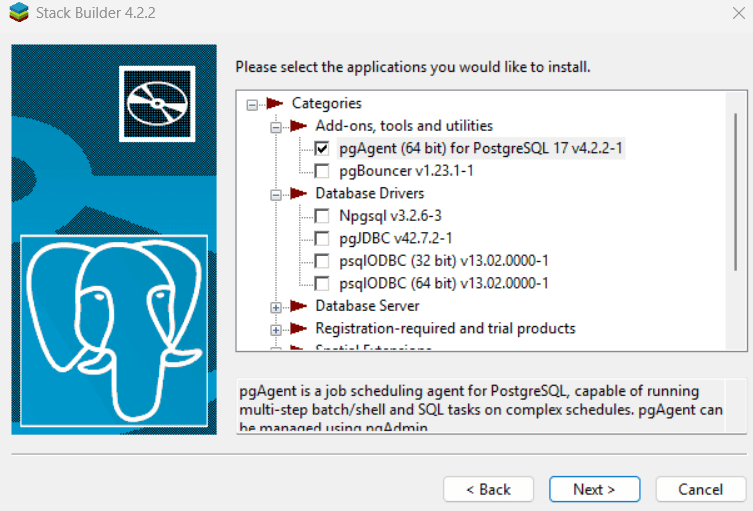This screenshot has width=753, height=511.
Task: Select psqlODBC (32 bit) v13.02.0000-1 row text
Action: click(x=444, y=261)
